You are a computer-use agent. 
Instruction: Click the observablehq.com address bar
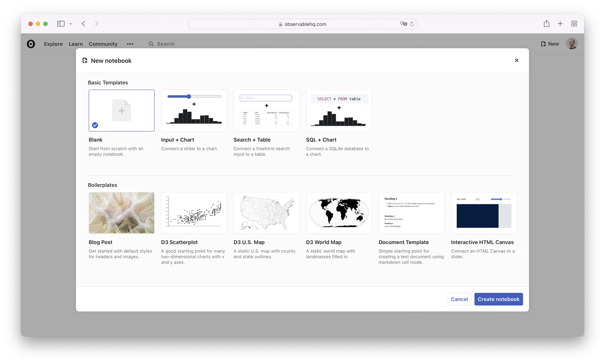302,24
